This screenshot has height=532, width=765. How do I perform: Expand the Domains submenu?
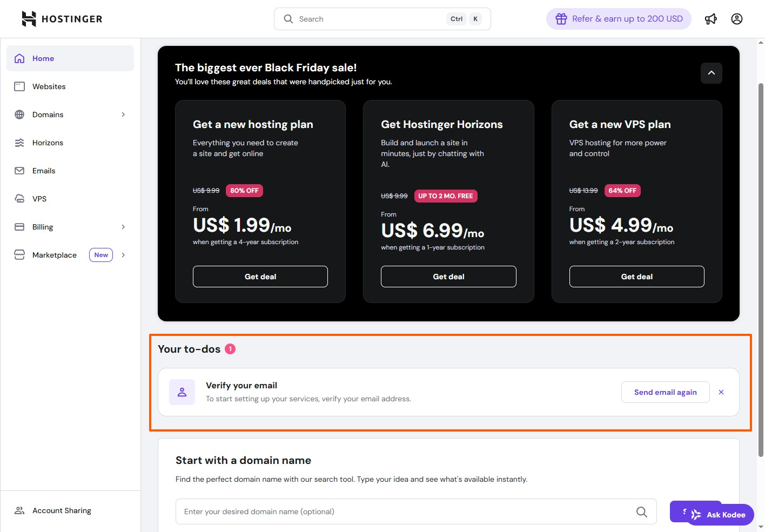(123, 115)
